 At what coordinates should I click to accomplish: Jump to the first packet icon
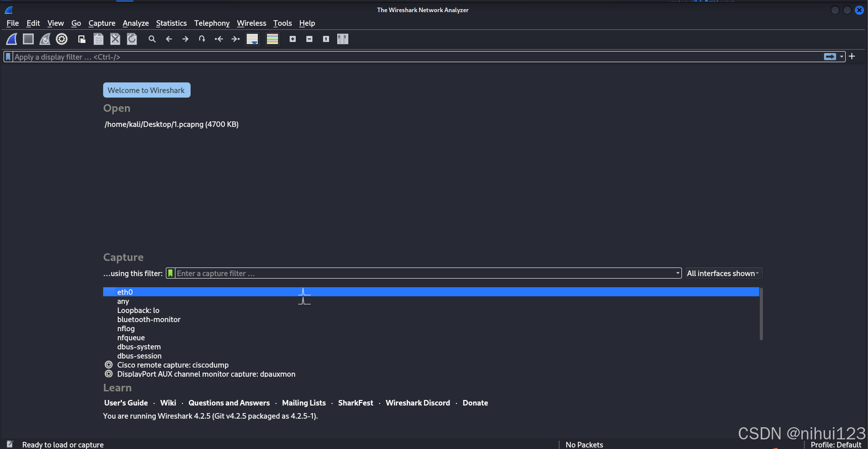pyautogui.click(x=219, y=39)
